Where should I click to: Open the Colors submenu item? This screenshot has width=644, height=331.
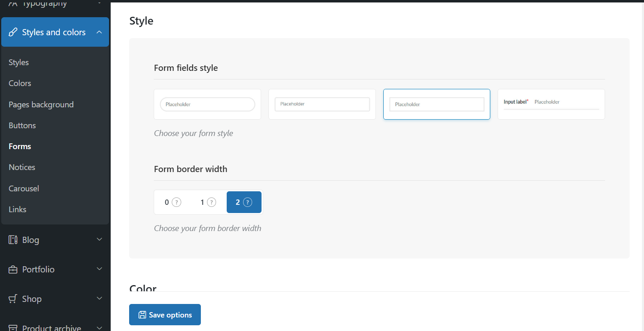click(20, 83)
